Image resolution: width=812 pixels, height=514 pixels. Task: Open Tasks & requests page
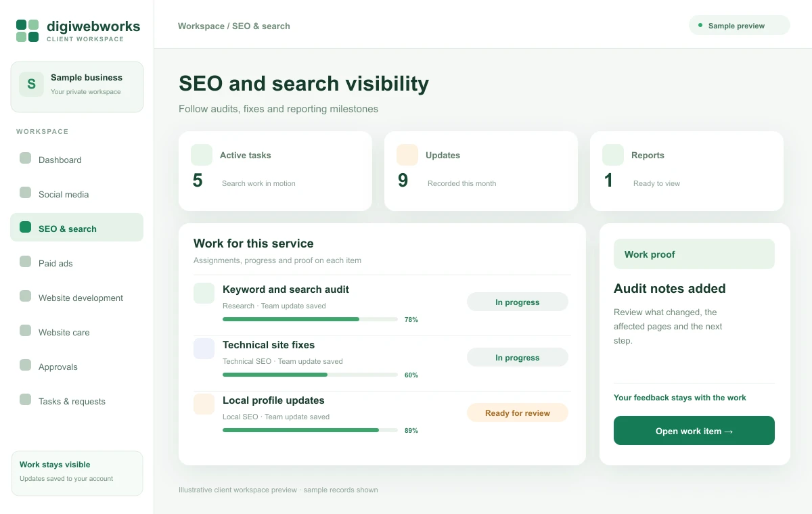(76, 400)
